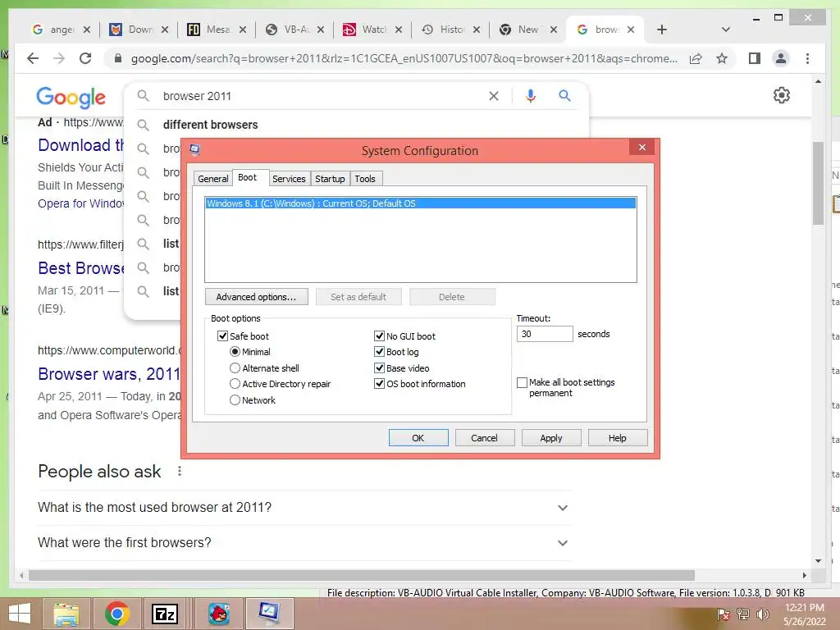Open Chrome side panel icon
This screenshot has height=630, width=840.
[x=755, y=58]
